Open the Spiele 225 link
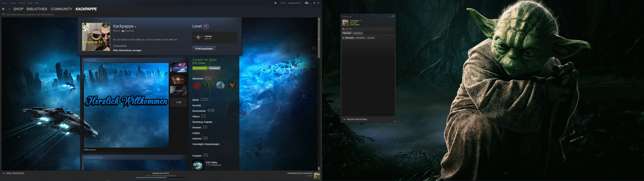Image resolution: width=644 pixels, height=181 pixels. point(200,100)
